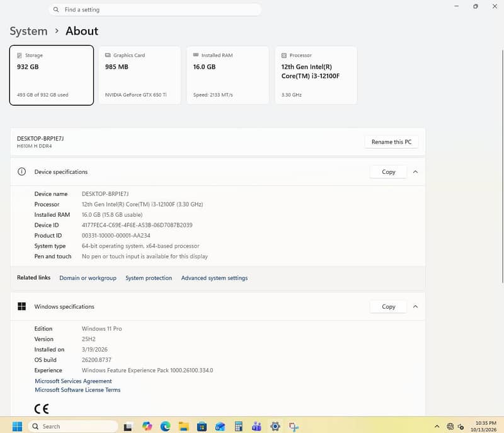
Task: Open Snipping Tool from the taskbar
Action: click(294, 427)
